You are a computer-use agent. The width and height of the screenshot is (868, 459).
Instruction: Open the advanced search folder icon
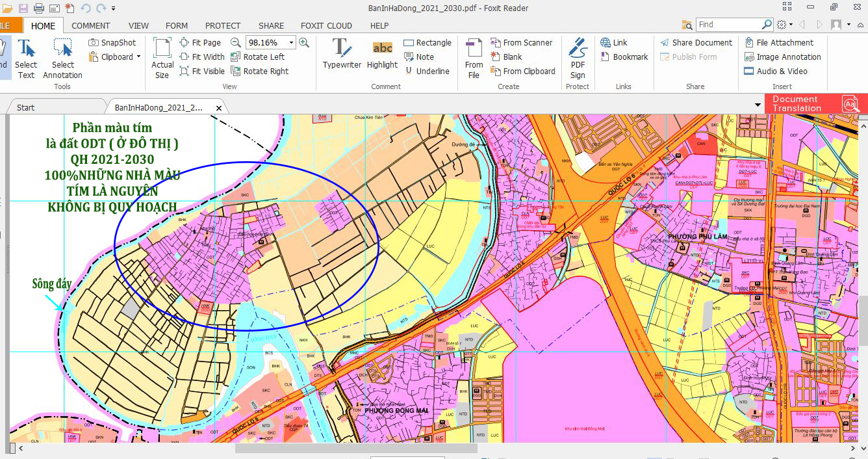click(687, 25)
